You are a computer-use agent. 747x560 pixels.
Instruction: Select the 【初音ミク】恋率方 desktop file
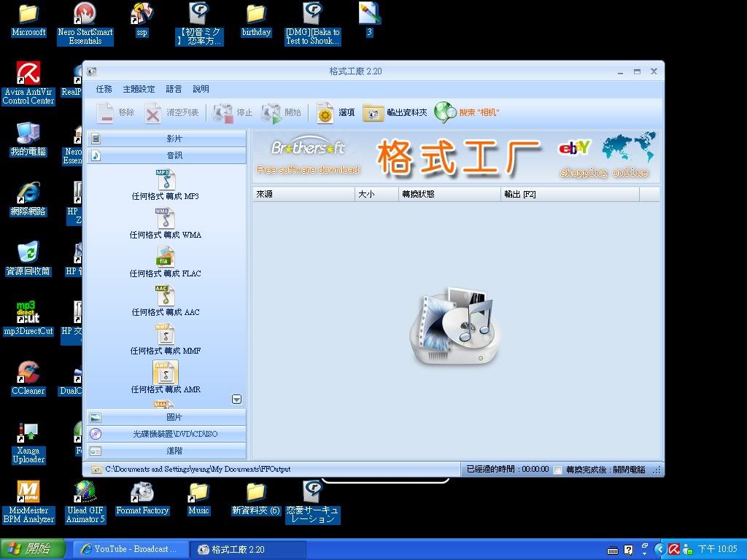point(199,24)
